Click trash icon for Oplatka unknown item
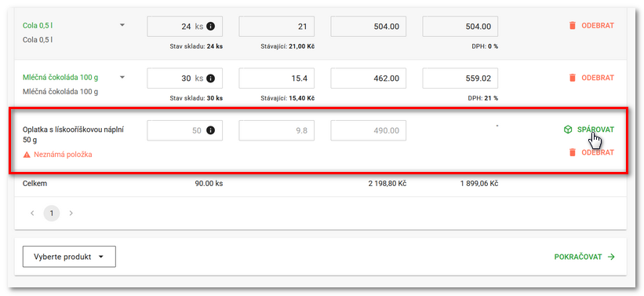Screen dimensions: 644x296 click(572, 152)
